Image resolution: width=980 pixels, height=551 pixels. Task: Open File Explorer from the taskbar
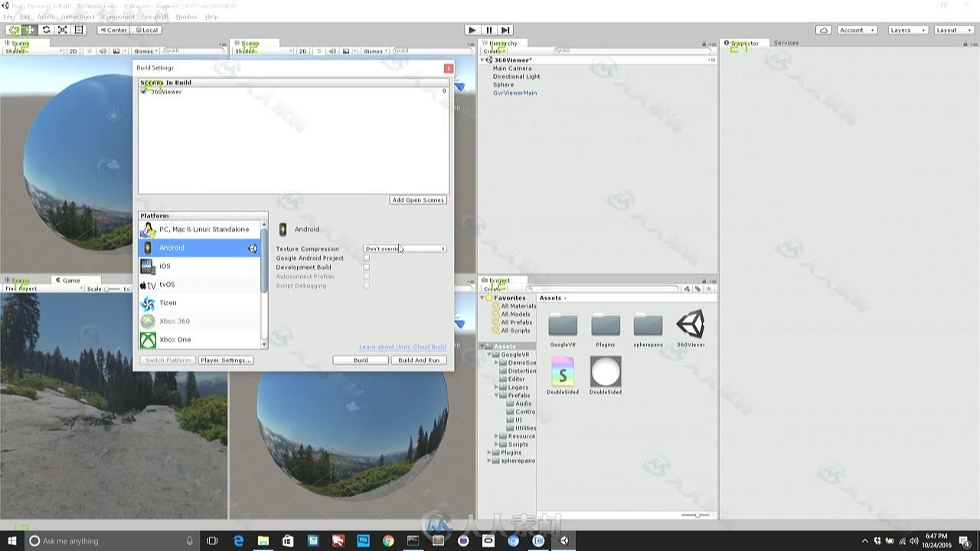click(x=263, y=541)
